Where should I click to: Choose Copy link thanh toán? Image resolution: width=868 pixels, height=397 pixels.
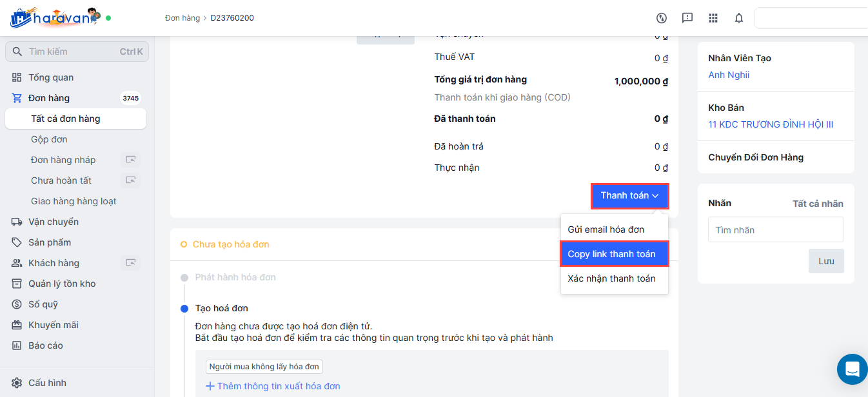(x=614, y=254)
